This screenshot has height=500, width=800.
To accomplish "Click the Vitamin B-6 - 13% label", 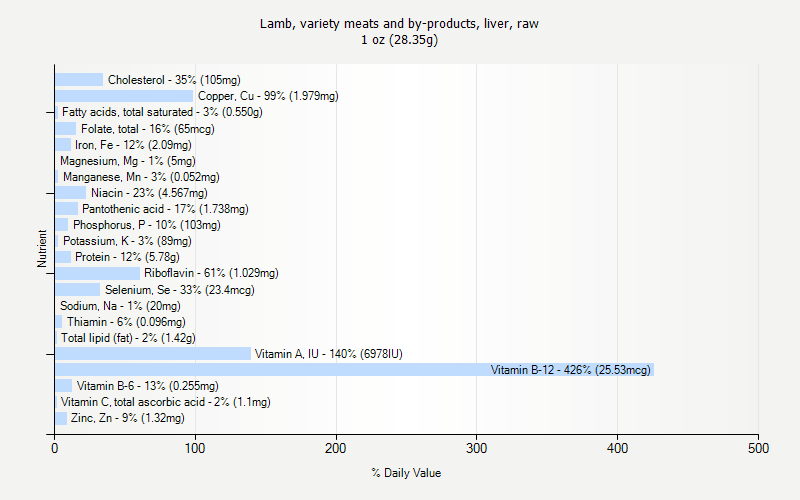I will coord(147,386).
